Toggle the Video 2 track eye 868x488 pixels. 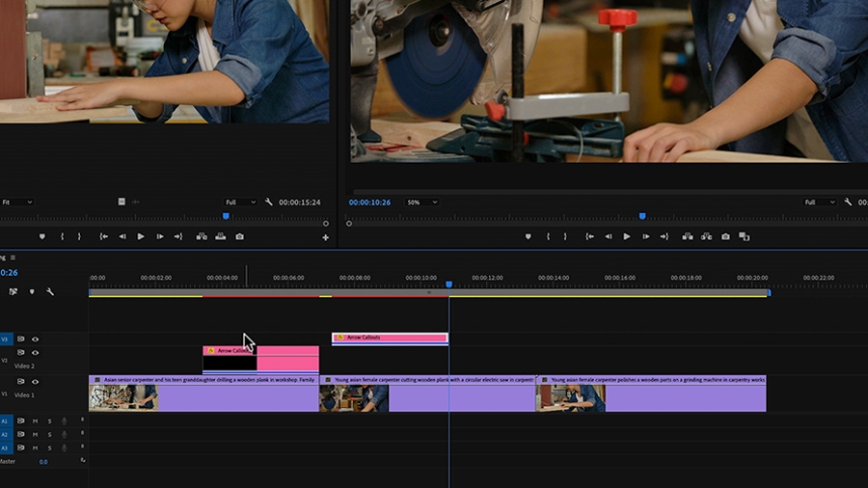(x=35, y=353)
